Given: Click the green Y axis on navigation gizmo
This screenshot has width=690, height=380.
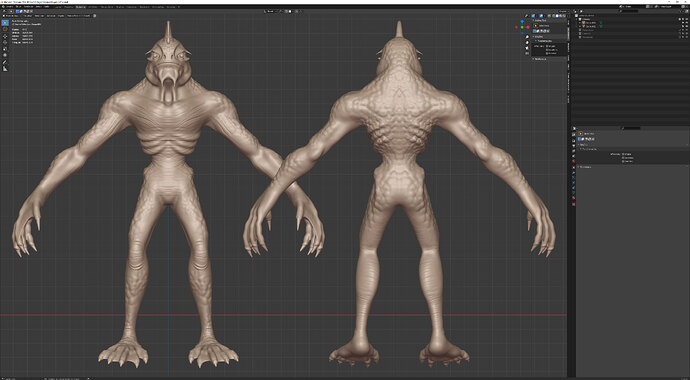Looking at the screenshot, I should [522, 27].
